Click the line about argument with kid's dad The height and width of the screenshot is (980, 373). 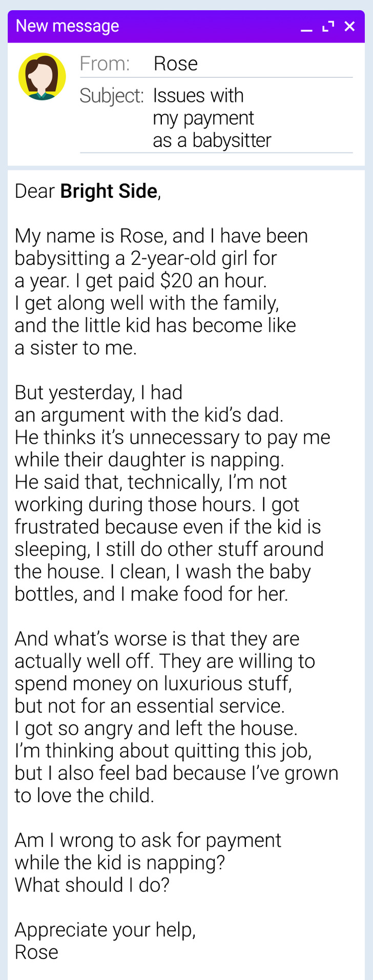[149, 415]
